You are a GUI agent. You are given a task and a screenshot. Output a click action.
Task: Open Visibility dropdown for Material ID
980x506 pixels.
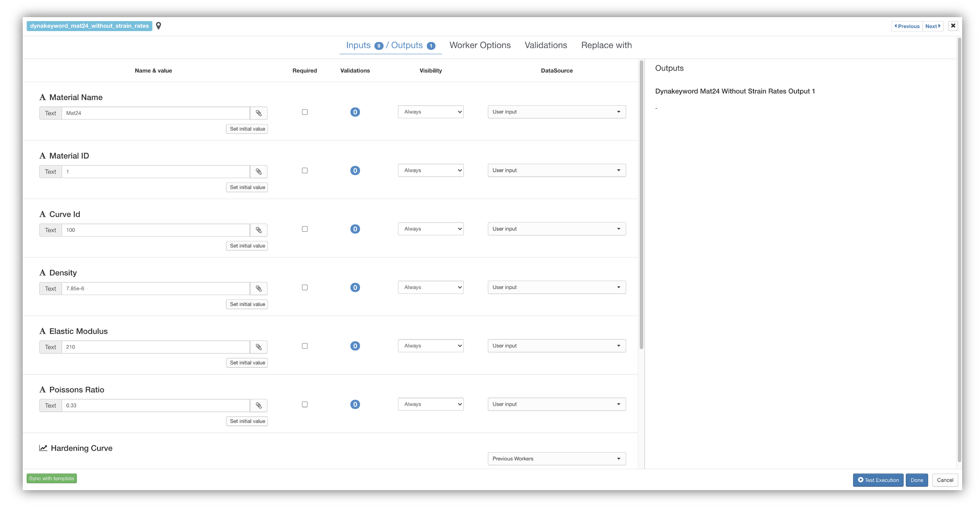(431, 170)
